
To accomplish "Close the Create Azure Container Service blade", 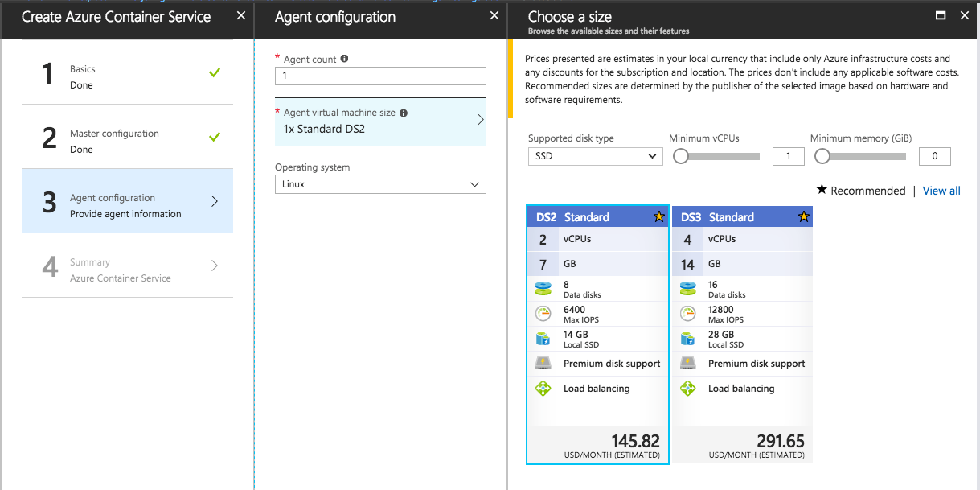I will click(x=241, y=15).
